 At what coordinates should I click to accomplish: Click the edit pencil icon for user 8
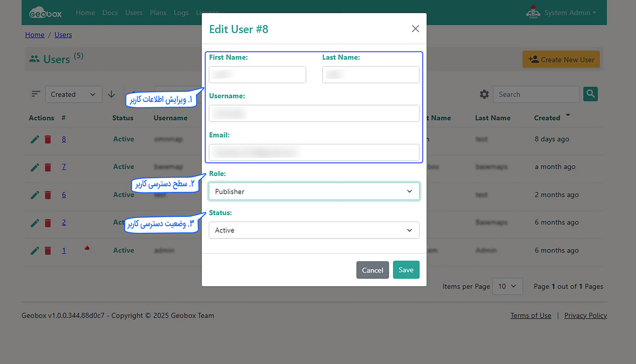35,139
